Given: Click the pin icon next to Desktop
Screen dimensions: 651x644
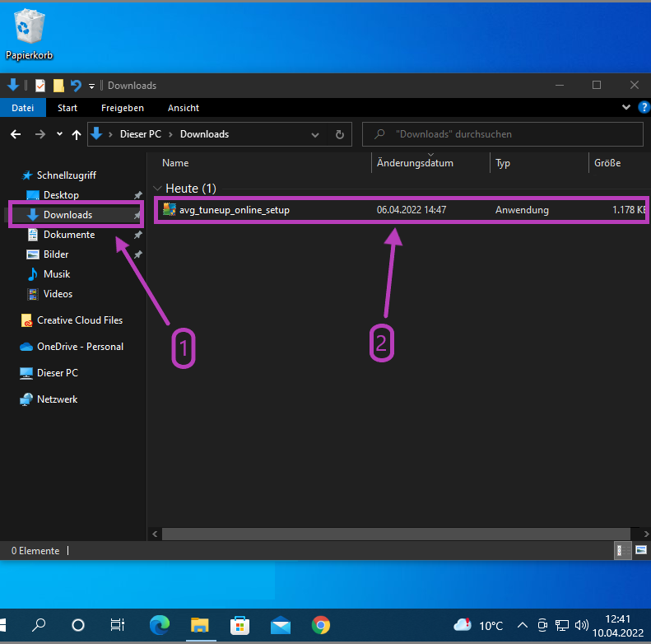Looking at the screenshot, I should coord(137,195).
